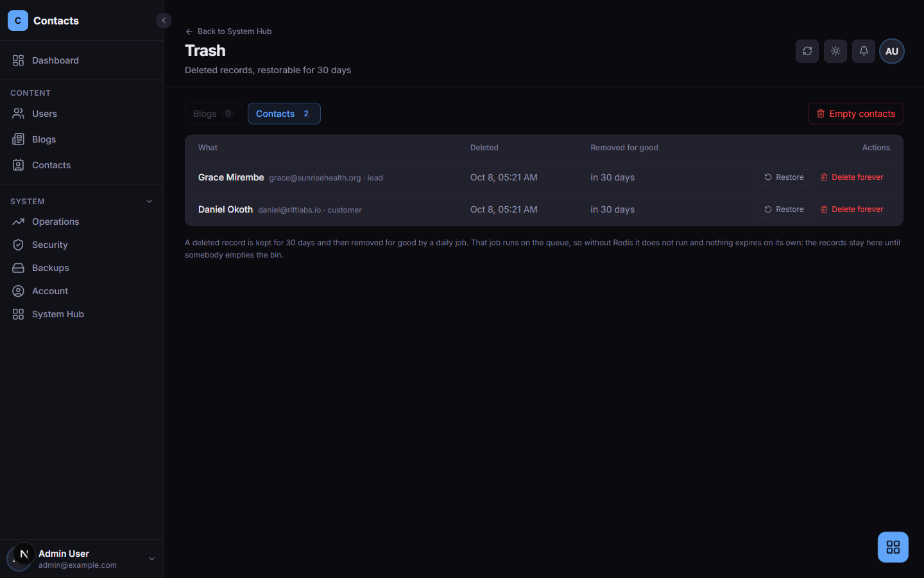The image size is (924, 578).
Task: Click the AU user avatar
Action: coord(892,51)
